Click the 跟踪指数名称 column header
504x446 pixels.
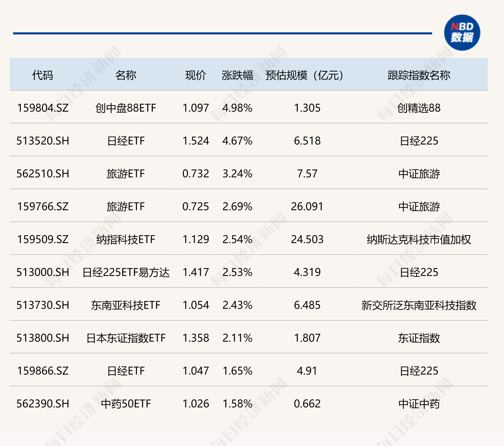tap(419, 75)
